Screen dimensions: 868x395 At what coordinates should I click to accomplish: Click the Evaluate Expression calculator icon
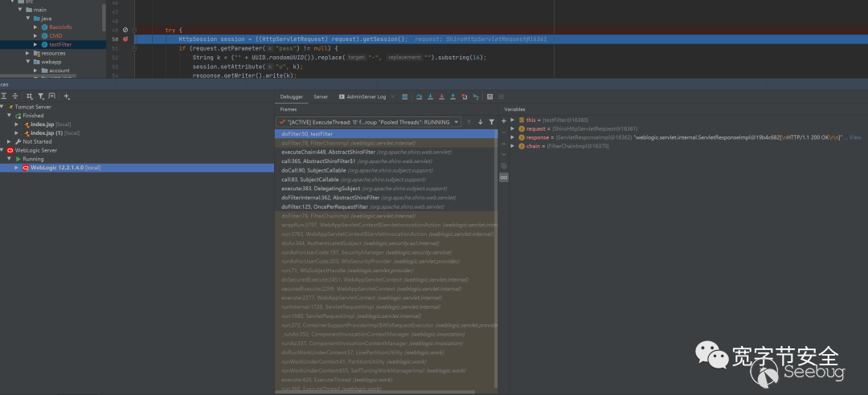pos(489,96)
